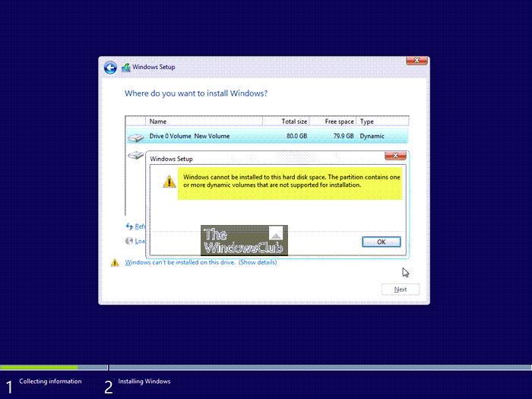Sort drive list by Total size column header
Screen dimensions: 532x399
pyautogui.click(x=286, y=121)
